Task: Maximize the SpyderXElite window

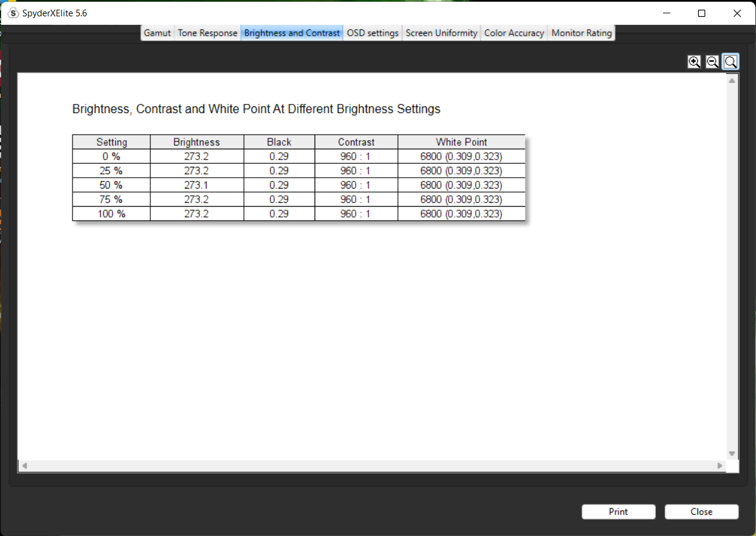Action: (702, 13)
